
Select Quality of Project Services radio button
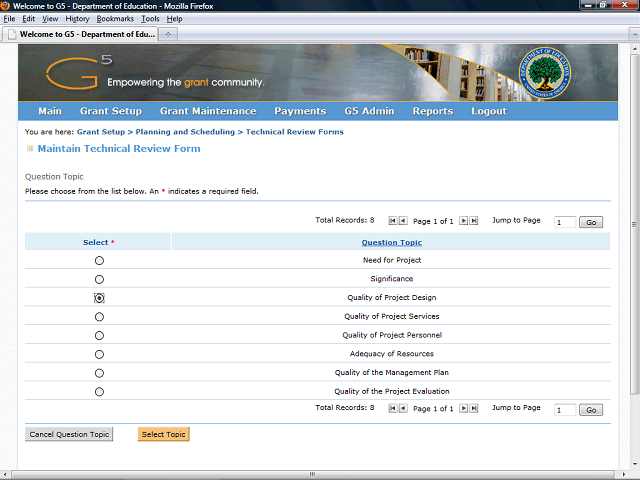(99, 317)
